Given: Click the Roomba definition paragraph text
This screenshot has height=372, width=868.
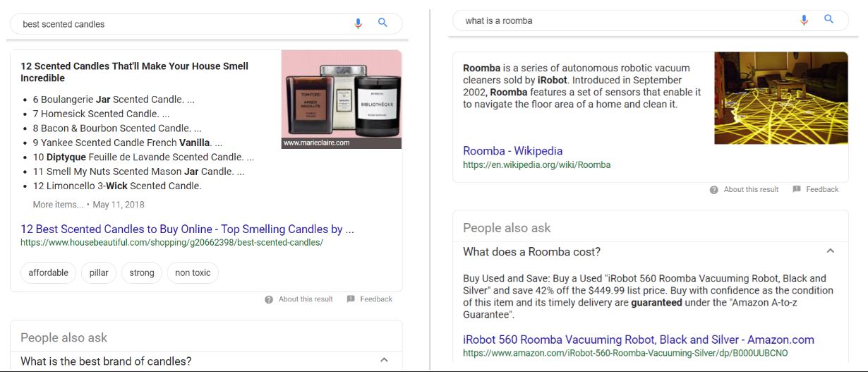Looking at the screenshot, I should (582, 86).
